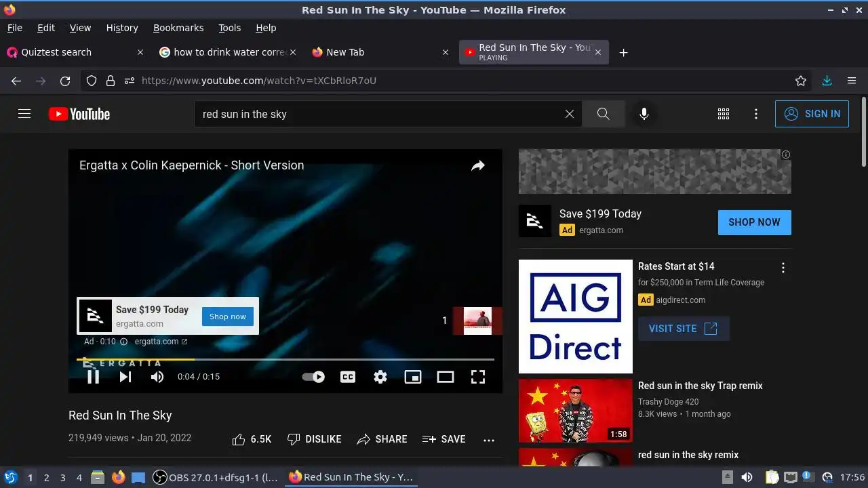Toggle closed captions CC button
This screenshot has width=868, height=488.
point(348,377)
